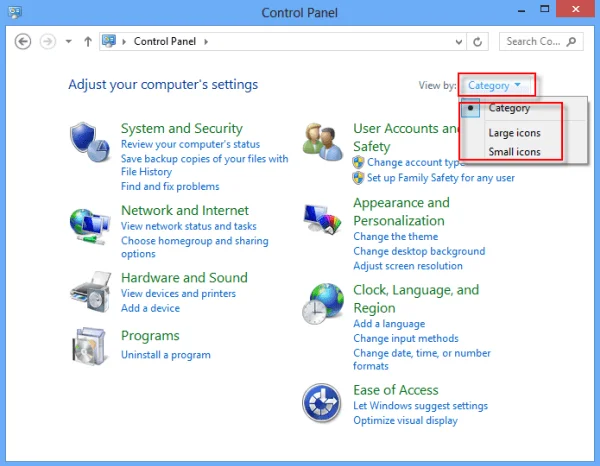This screenshot has height=466, width=600.
Task: Click Change account type link
Action: pos(416,163)
